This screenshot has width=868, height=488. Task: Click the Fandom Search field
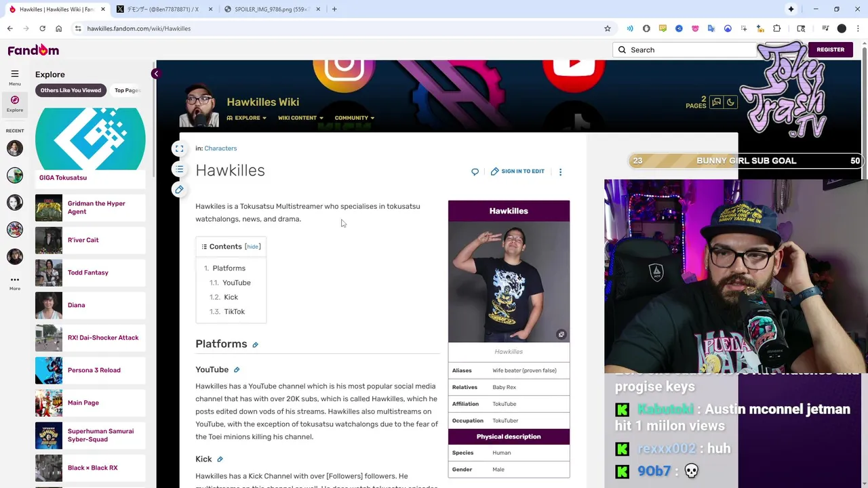(685, 49)
